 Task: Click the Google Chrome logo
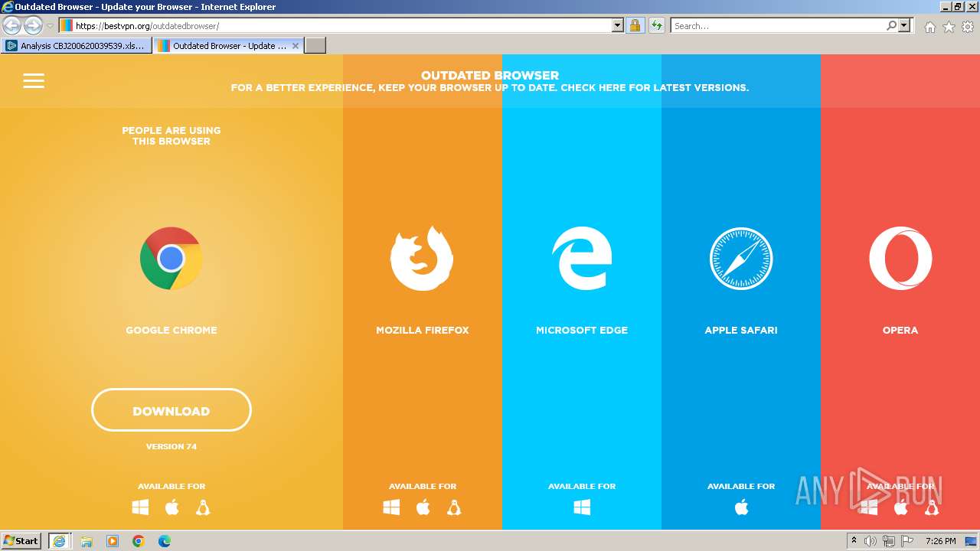point(171,259)
